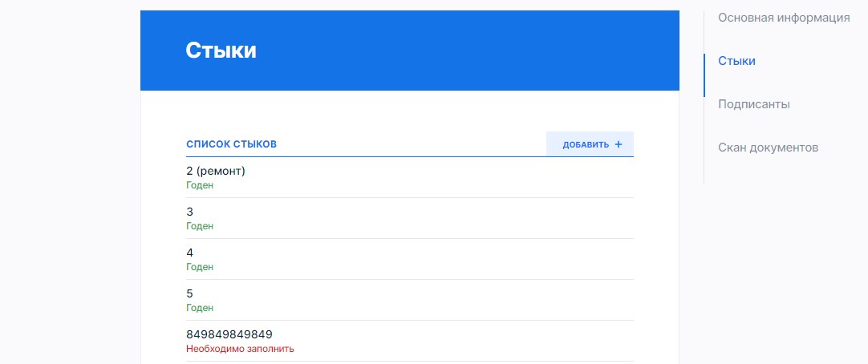This screenshot has height=364, width=868.
Task: Click the ДОБАВИТЬ text label
Action: click(586, 145)
